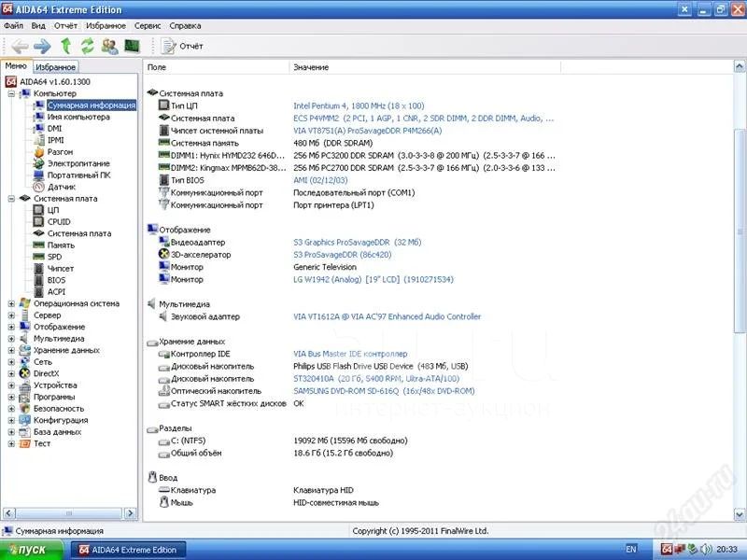Expand the Отображение tree node
The height and width of the screenshot is (560, 747).
point(11,327)
